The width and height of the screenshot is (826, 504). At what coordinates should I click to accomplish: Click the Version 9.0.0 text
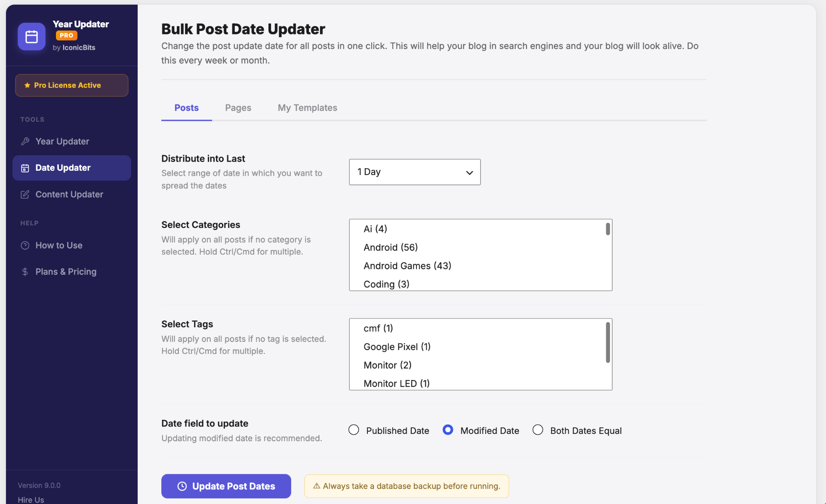tap(39, 486)
